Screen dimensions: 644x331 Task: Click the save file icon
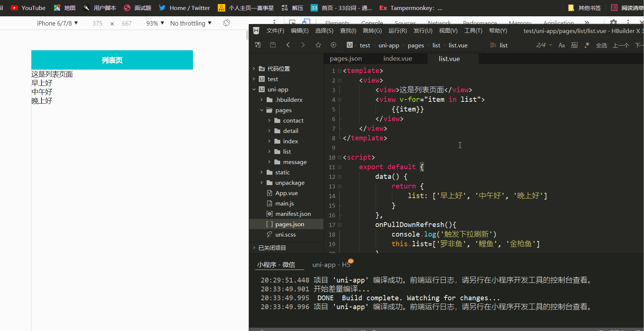pyautogui.click(x=273, y=45)
